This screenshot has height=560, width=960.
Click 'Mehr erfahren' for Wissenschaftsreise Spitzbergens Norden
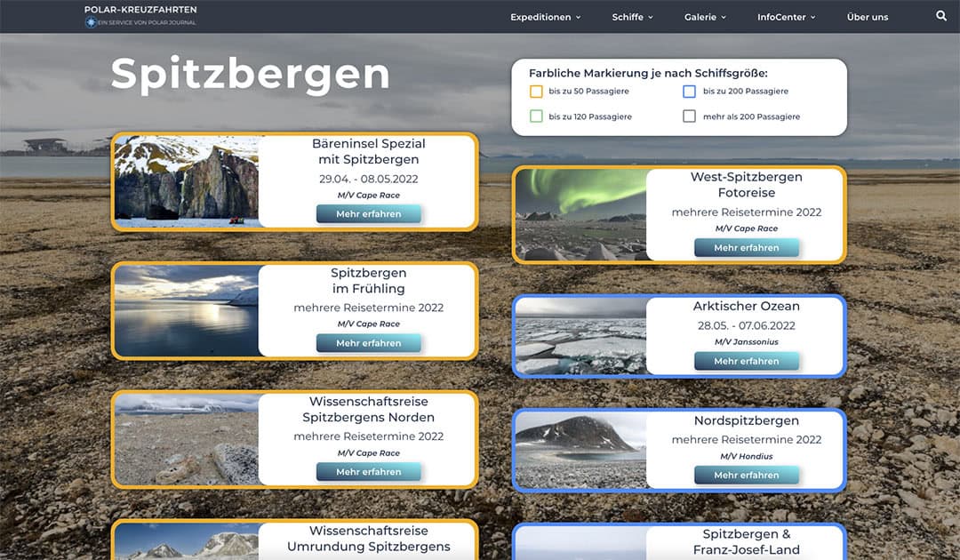(369, 472)
